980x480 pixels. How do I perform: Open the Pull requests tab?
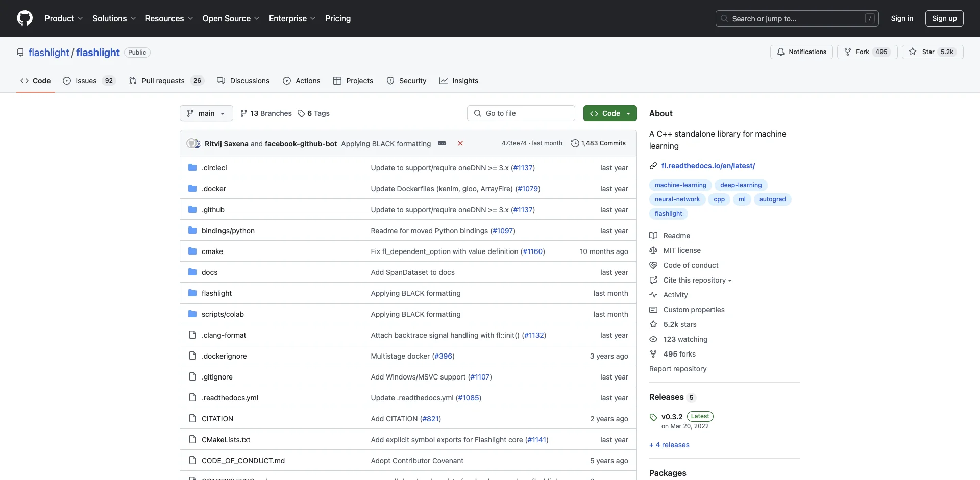point(166,81)
